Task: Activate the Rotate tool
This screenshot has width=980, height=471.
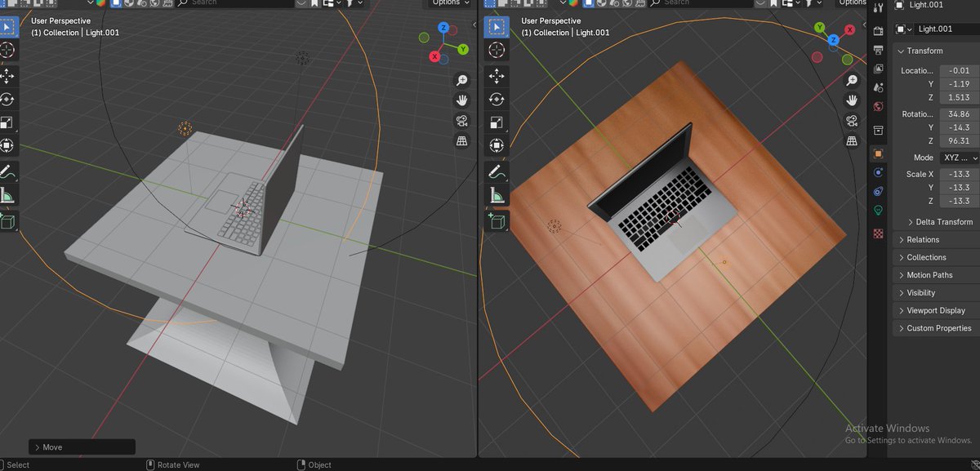Action: point(11,99)
